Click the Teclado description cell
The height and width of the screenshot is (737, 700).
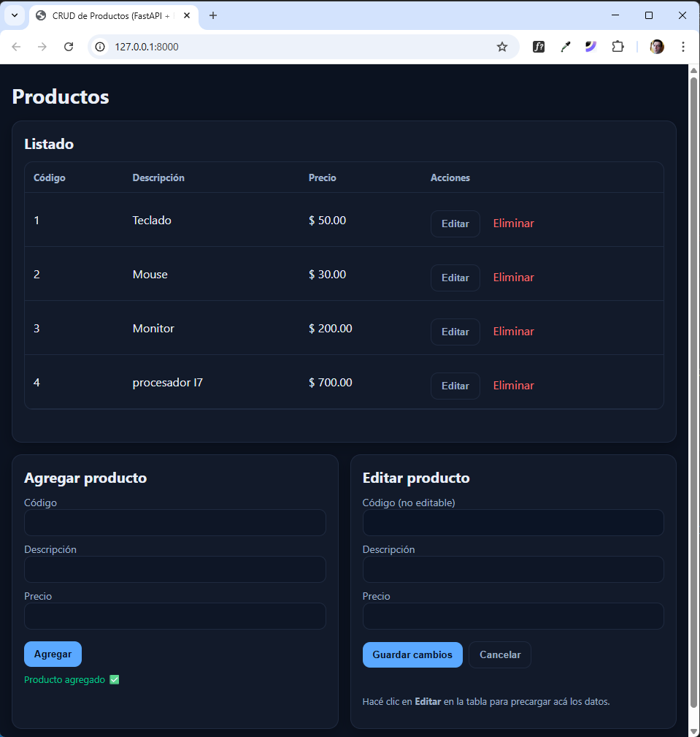point(152,221)
